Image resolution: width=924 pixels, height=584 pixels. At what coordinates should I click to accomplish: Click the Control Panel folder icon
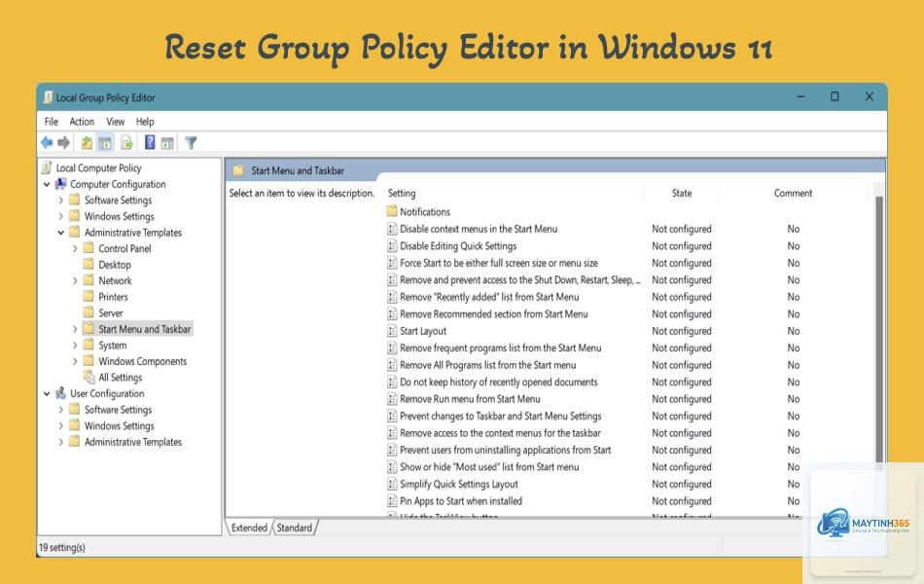point(89,248)
